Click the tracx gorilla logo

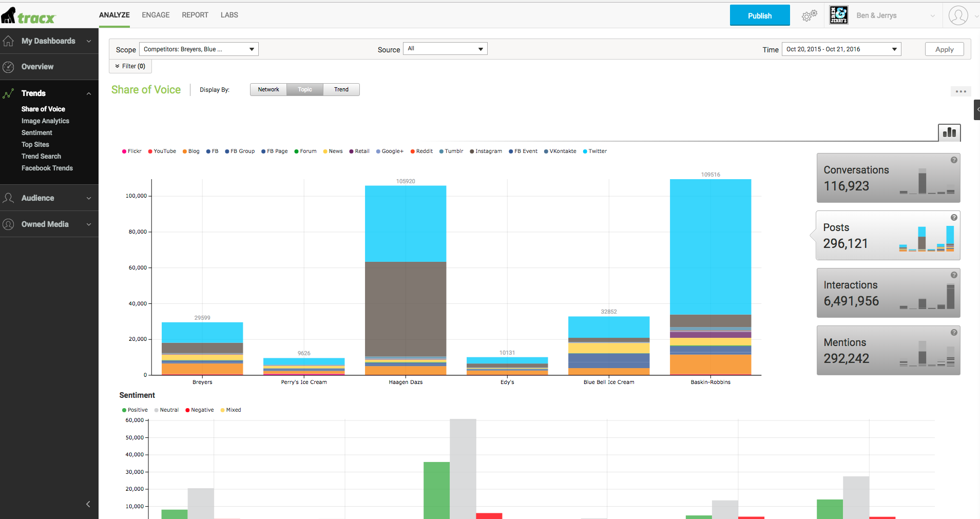coord(28,16)
